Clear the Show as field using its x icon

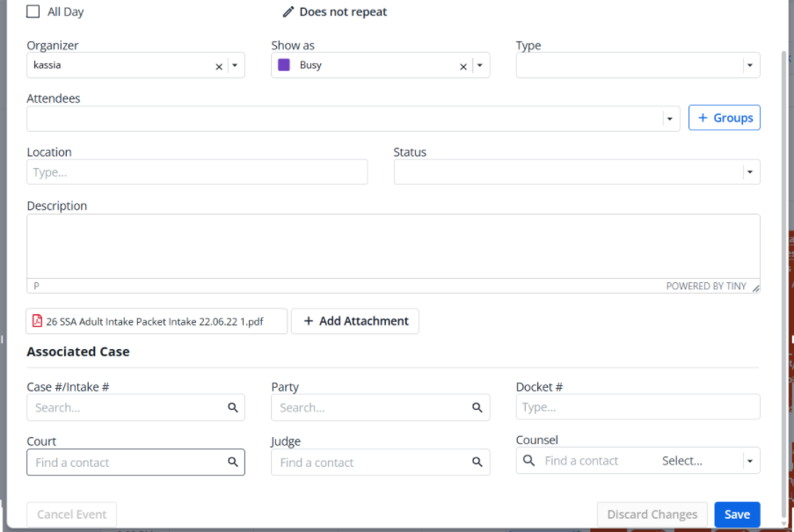[463, 65]
